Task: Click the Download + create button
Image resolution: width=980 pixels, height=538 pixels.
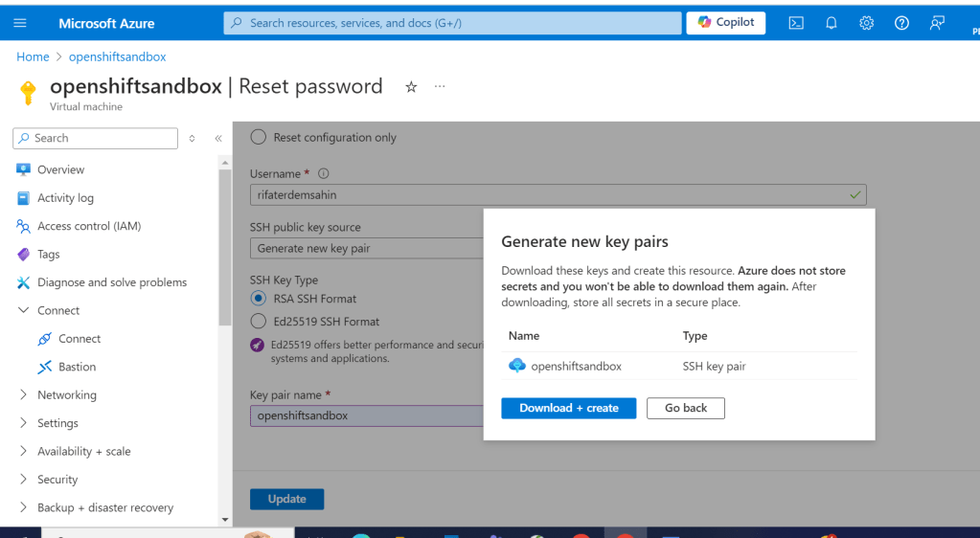Action: [x=569, y=408]
